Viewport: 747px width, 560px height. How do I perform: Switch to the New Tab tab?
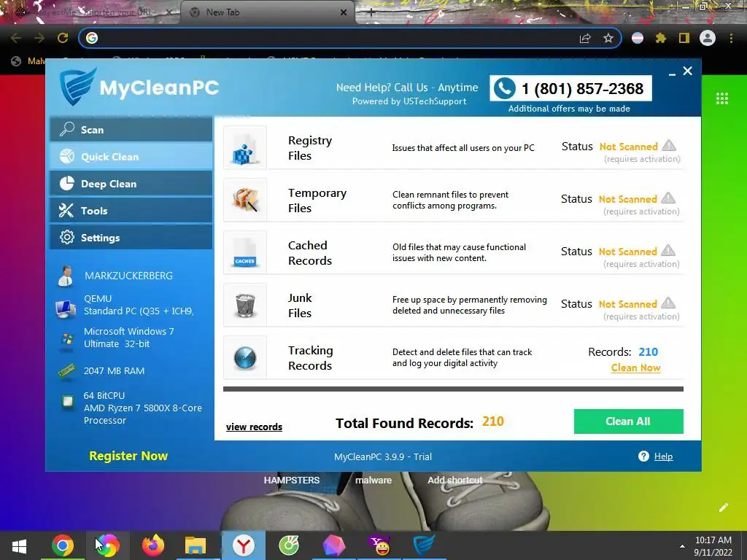[267, 12]
